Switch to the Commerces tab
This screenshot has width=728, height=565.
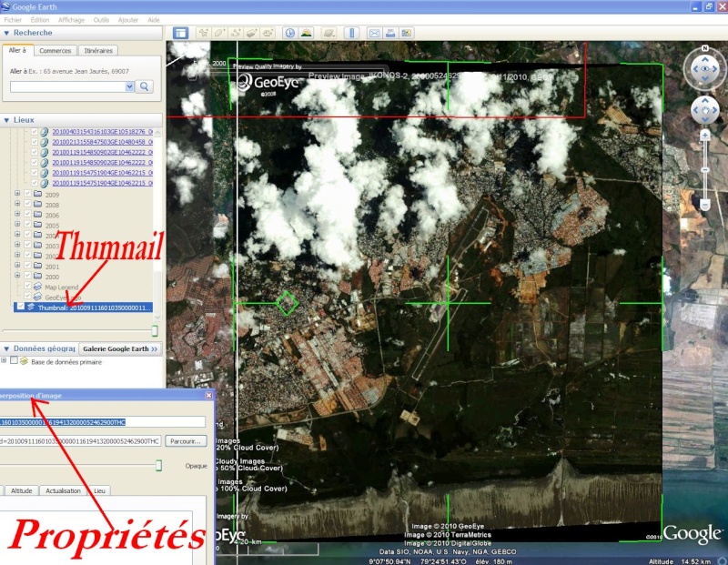click(56, 51)
